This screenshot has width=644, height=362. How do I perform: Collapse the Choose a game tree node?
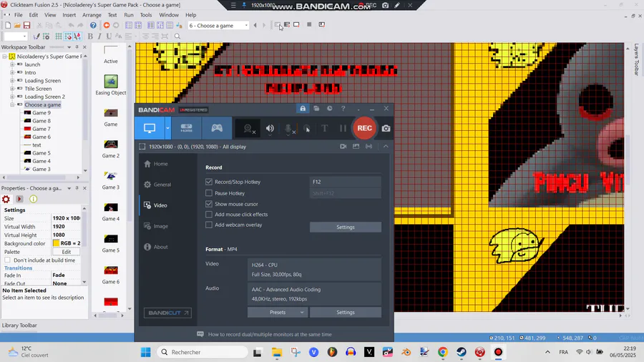(x=12, y=104)
